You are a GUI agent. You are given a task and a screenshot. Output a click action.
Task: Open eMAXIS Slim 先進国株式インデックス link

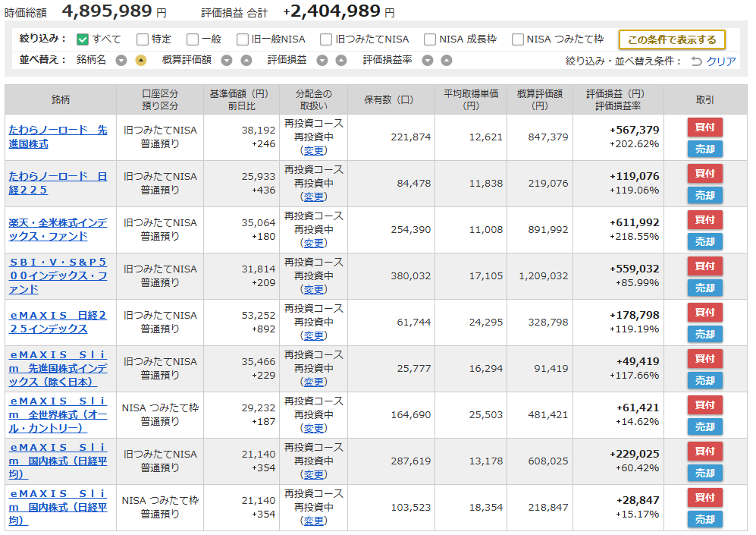58,369
